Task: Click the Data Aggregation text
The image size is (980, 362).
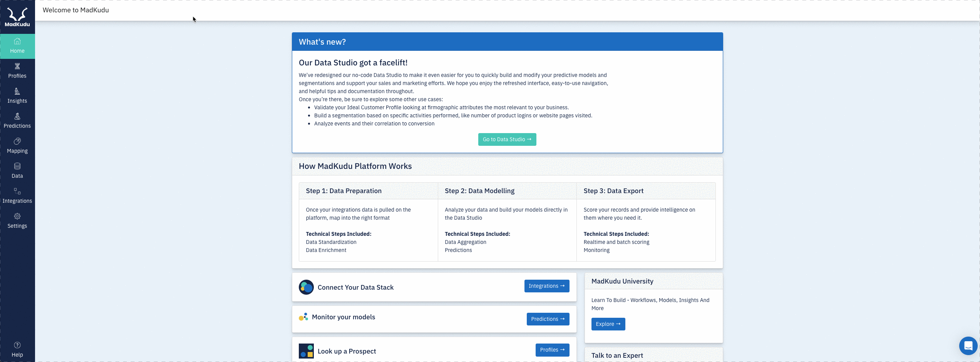Action: (x=466, y=242)
